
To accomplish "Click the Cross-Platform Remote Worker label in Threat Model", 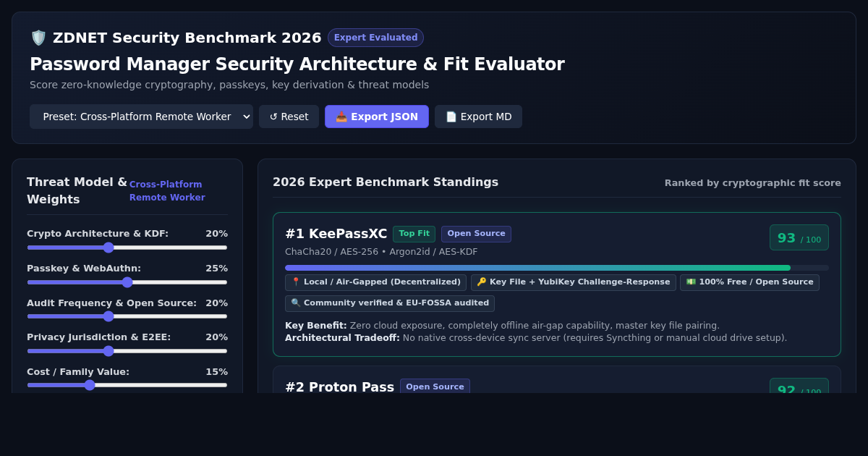I will coord(167,191).
